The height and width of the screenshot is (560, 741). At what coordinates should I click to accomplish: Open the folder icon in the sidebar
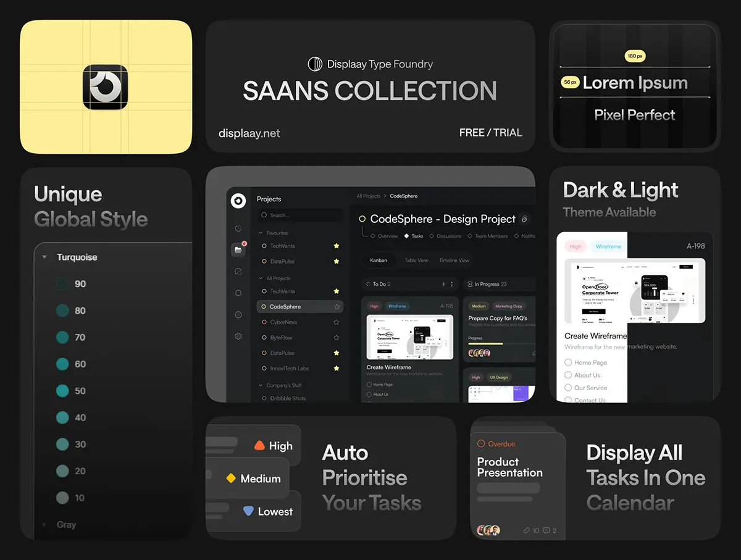click(x=238, y=249)
